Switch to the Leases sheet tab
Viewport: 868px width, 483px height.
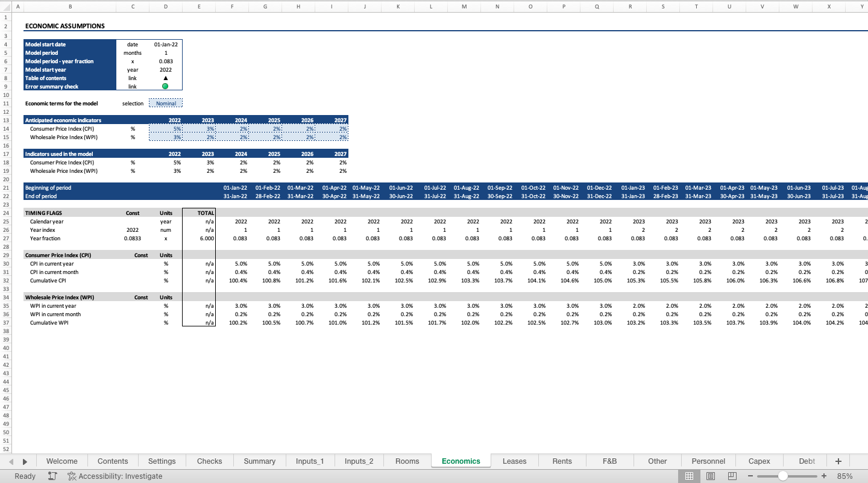tap(515, 461)
